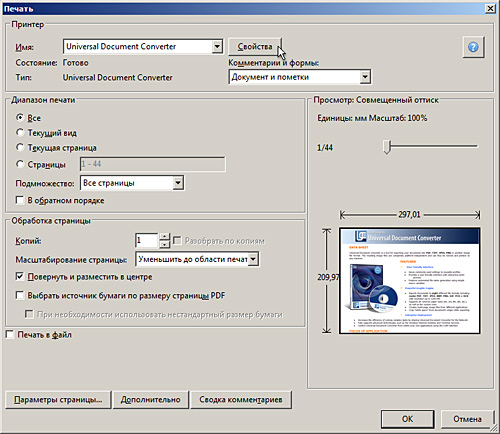Image resolution: width=500 pixels, height=434 pixels.
Task: Select the Страницы radio button
Action: click(x=20, y=164)
